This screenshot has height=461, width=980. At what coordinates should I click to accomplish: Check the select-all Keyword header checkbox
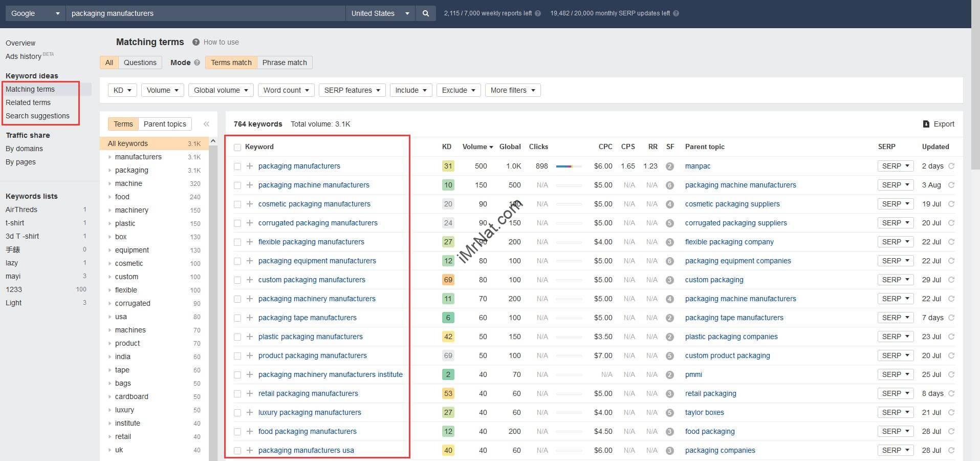tap(237, 148)
